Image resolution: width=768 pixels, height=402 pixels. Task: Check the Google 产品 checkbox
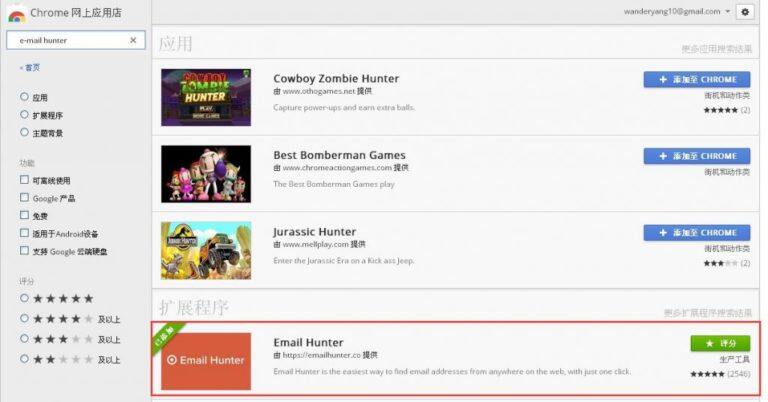[24, 197]
